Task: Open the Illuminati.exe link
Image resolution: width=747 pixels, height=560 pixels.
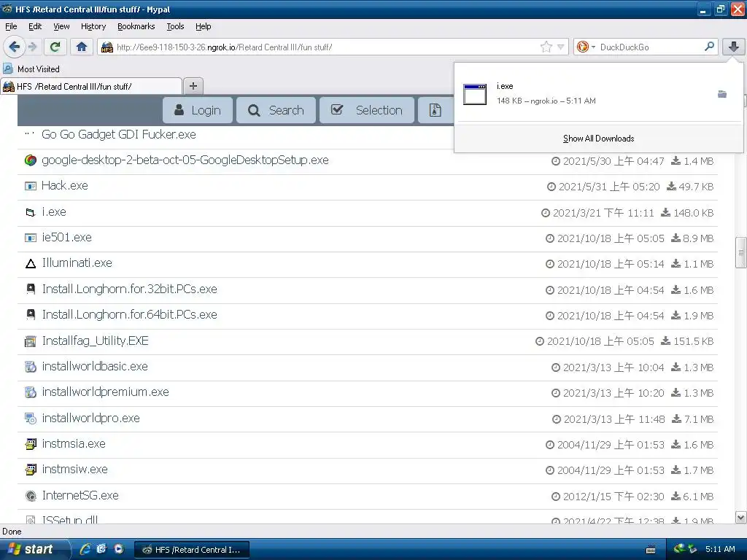Action: (77, 262)
